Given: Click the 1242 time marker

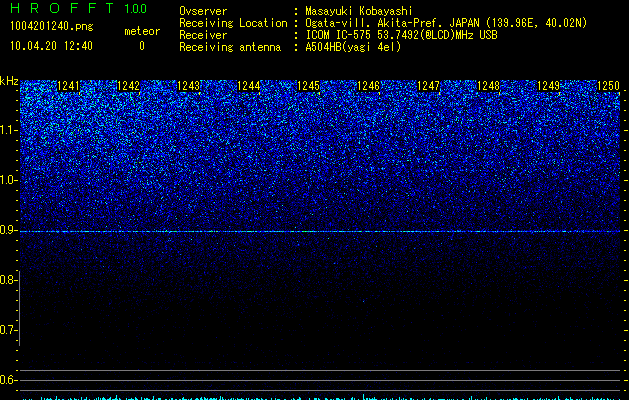Looking at the screenshot, I should [128, 86].
